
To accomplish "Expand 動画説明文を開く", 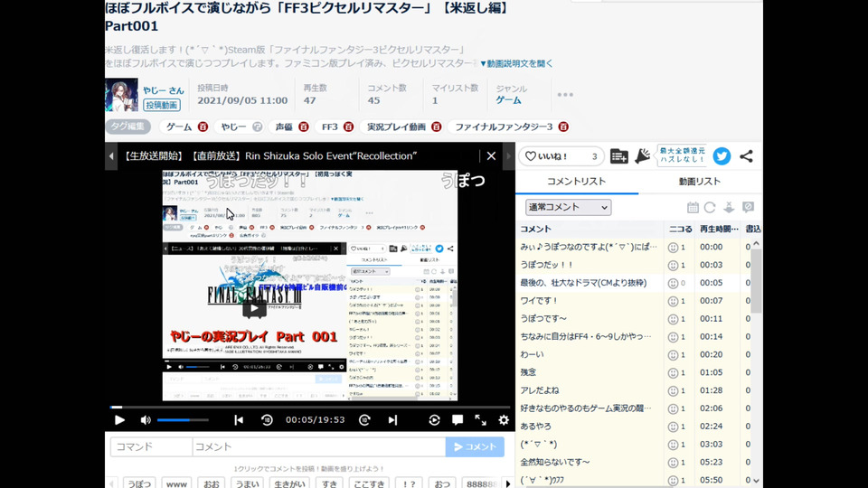I will (x=516, y=63).
